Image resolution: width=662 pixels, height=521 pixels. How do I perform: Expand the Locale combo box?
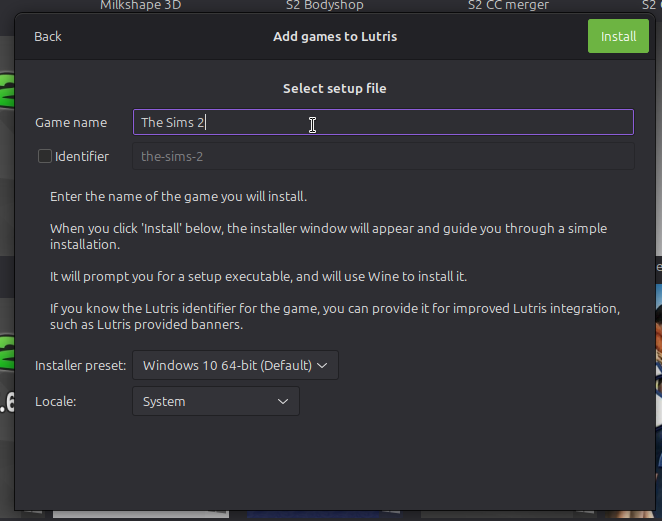click(215, 401)
